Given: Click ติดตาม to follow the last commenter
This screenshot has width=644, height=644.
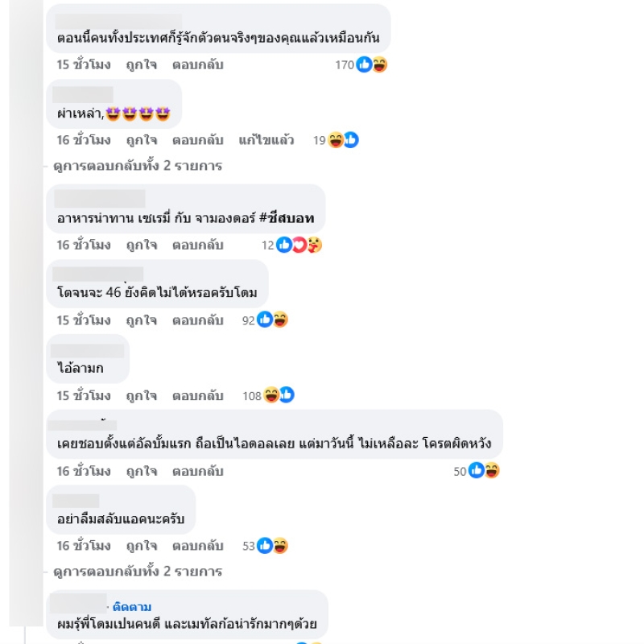Looking at the screenshot, I should coord(132,606).
